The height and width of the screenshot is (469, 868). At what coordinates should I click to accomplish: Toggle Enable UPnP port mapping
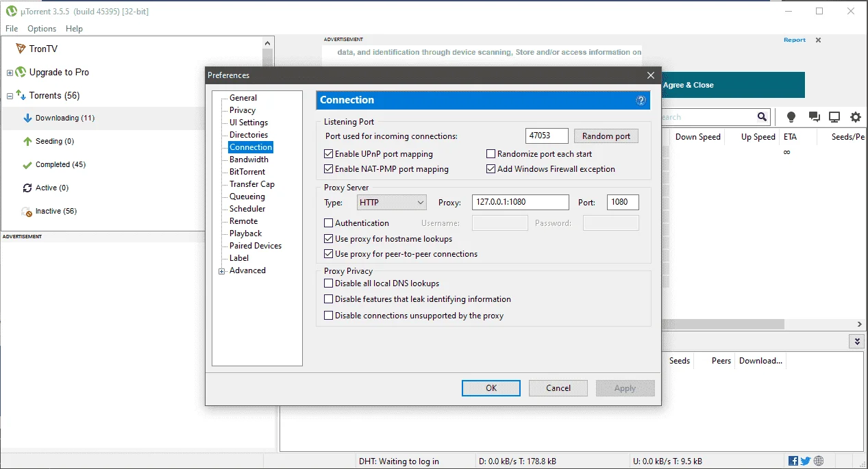tap(329, 154)
